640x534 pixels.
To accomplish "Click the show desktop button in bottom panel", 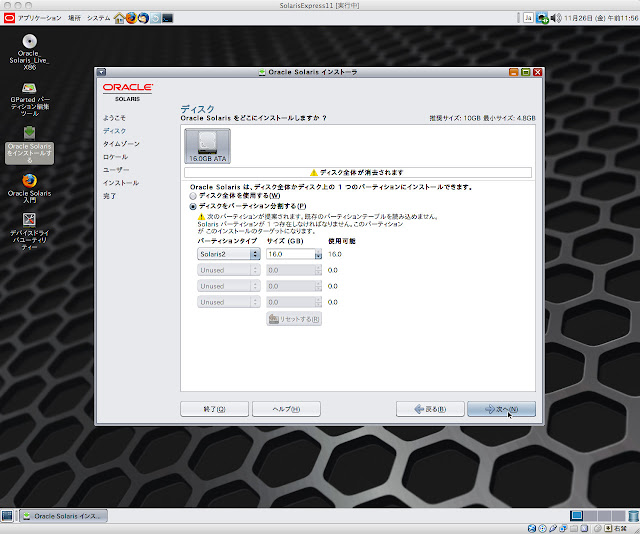I will click(7, 516).
